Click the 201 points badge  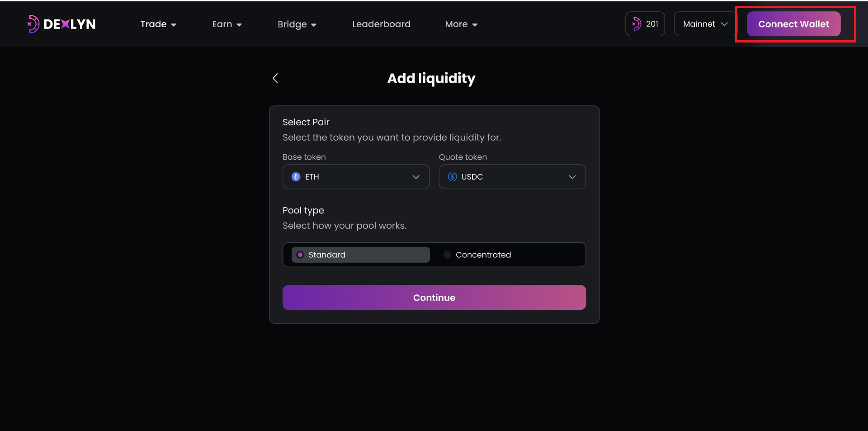coord(645,24)
